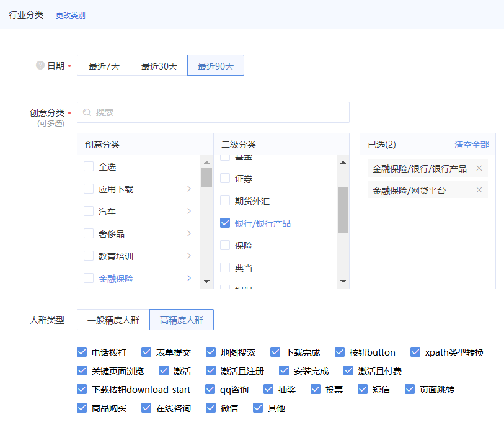Screen dimensions: 504x422
Task: Click the 创意分类 list scrollbar thumb
Action: click(x=206, y=177)
